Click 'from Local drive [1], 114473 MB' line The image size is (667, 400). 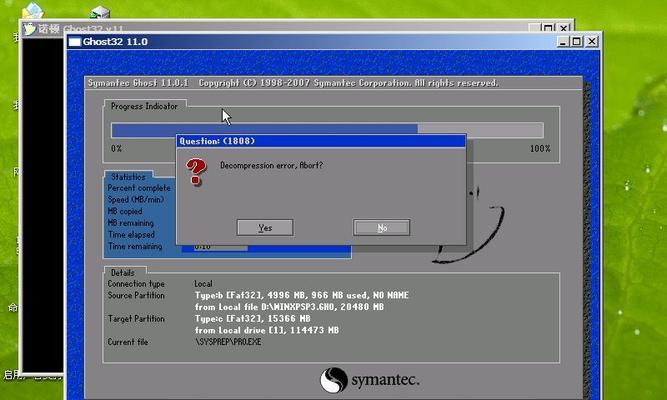(x=267, y=330)
